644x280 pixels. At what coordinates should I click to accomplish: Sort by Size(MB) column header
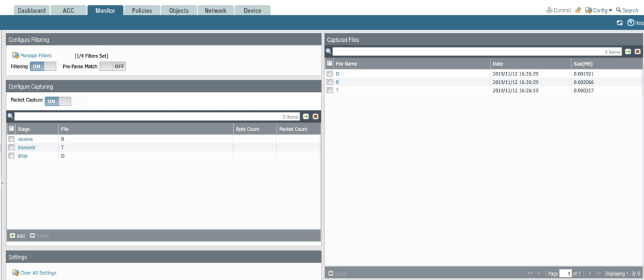click(607, 64)
